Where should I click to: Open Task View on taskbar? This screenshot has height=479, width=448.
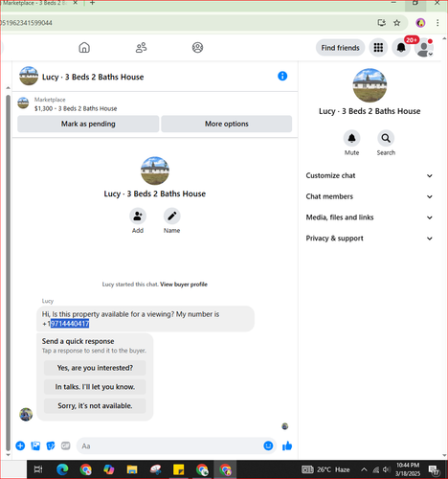[38, 469]
